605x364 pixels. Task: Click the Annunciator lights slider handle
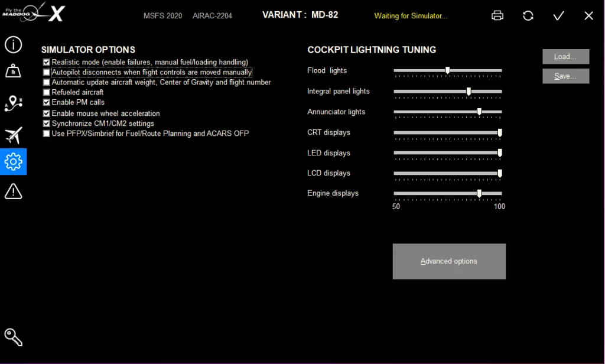[479, 112]
